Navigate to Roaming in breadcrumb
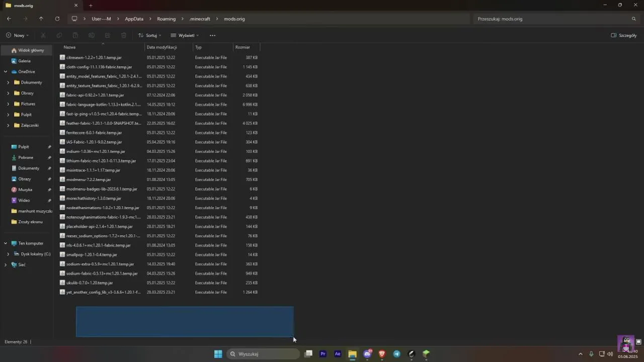644x362 pixels. [166, 19]
